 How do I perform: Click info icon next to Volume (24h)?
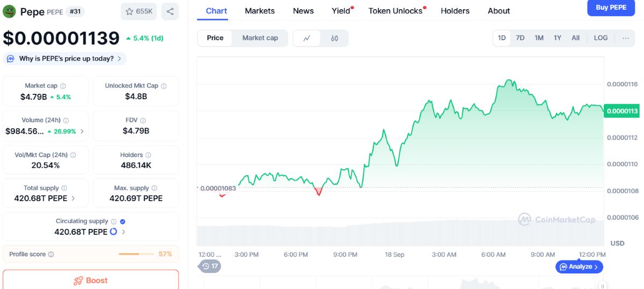66,120
